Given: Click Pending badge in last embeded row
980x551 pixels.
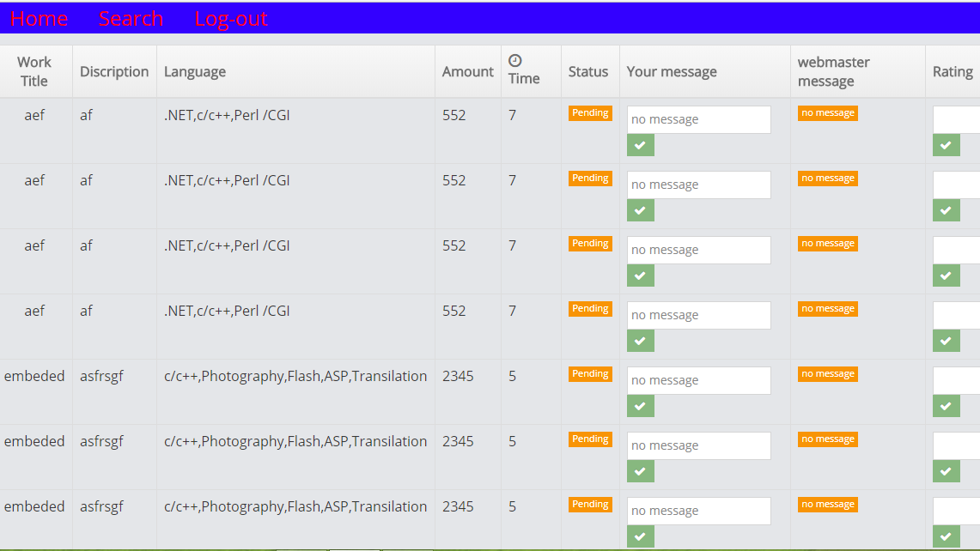Looking at the screenshot, I should (x=590, y=505).
